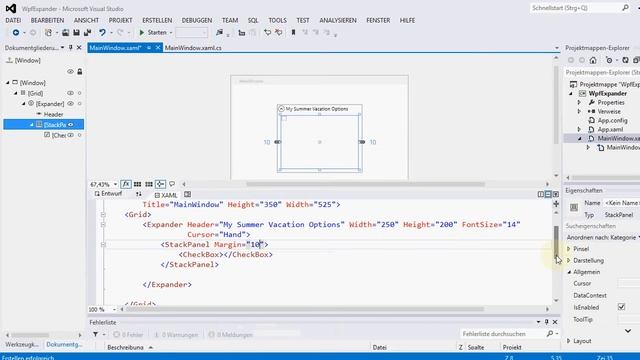Viewport: 640px width, 360px height.
Task: Expand the Darstellung property category
Action: (569, 260)
